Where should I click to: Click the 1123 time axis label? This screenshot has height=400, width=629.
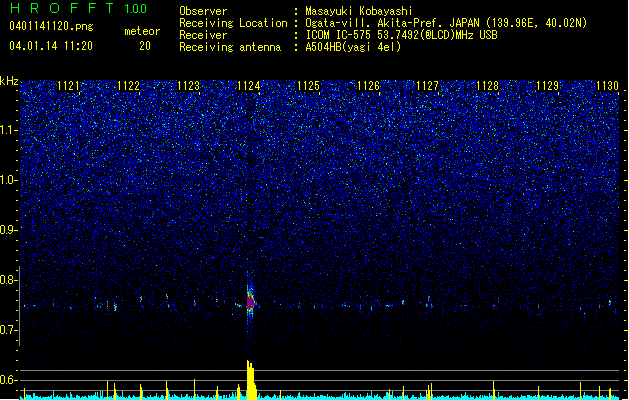(188, 85)
